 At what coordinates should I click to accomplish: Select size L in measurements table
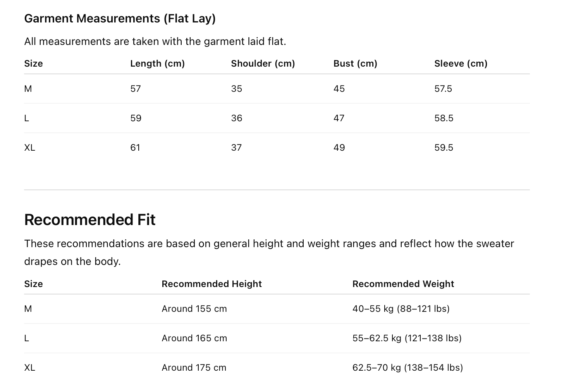[x=27, y=118]
